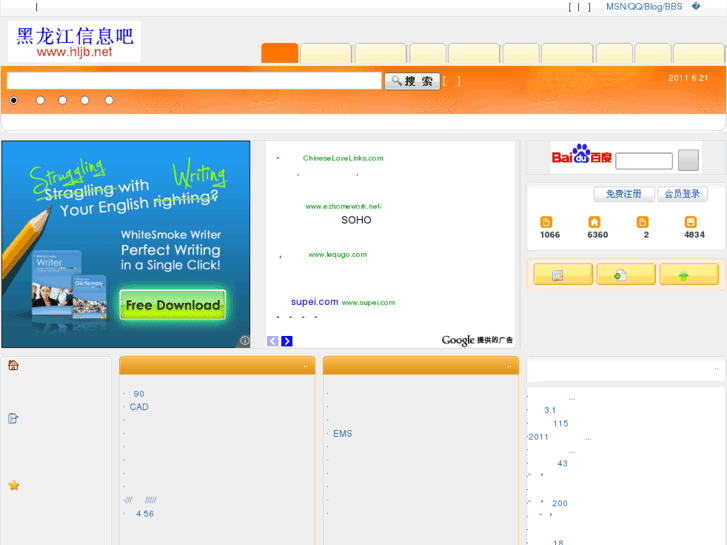Open the ChineseLoveLinks.com ad link
This screenshot has height=545, width=727.
coord(343,158)
